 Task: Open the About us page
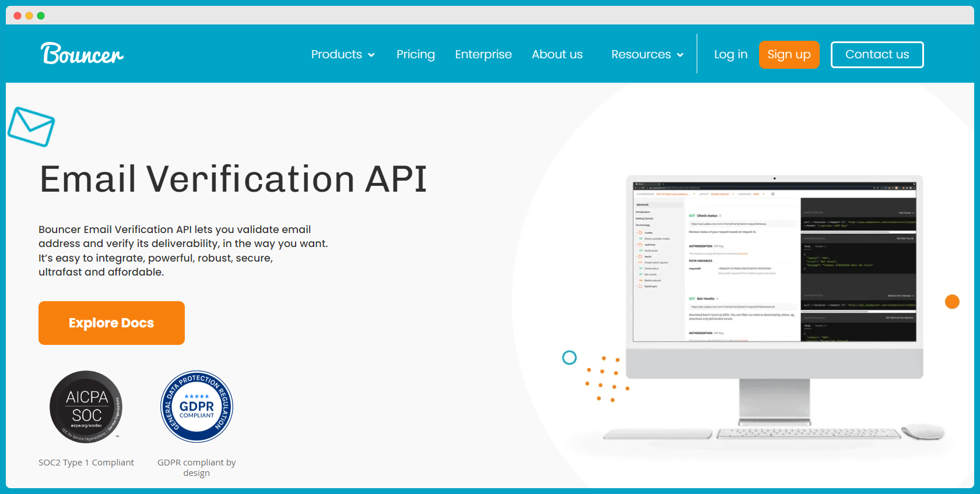(557, 54)
